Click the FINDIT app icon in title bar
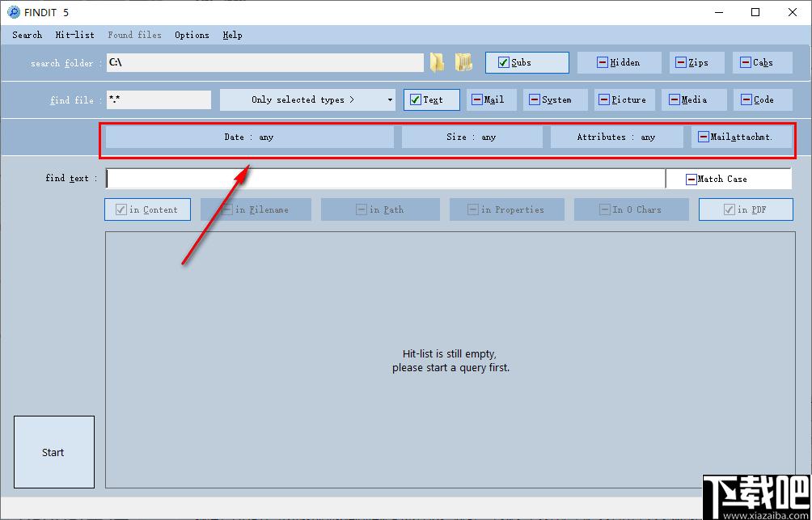The height and width of the screenshot is (520, 812). [14, 12]
